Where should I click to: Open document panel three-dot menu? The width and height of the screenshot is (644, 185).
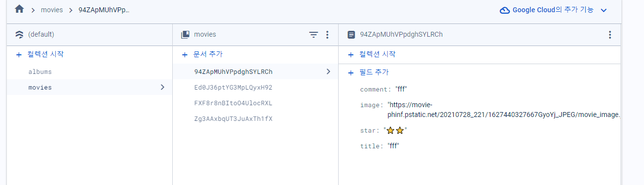click(610, 35)
